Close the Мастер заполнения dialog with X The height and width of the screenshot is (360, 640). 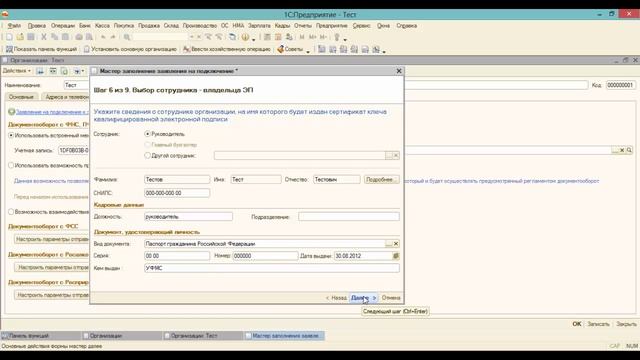pos(399,71)
